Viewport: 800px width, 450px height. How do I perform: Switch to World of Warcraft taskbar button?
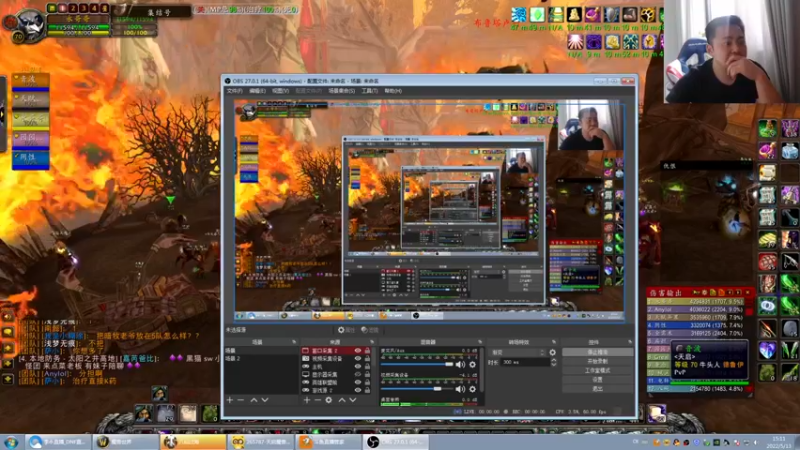tap(124, 442)
